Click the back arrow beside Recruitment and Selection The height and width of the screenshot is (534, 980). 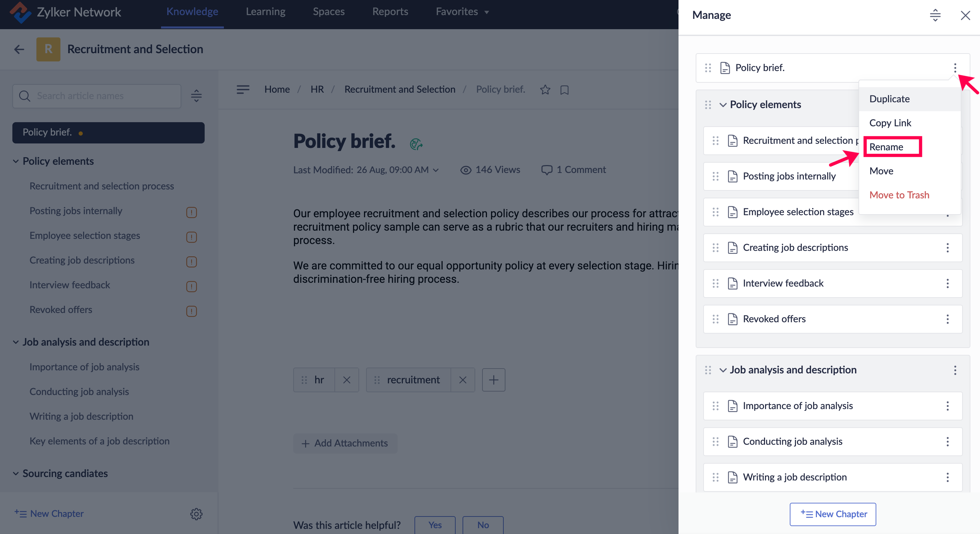(x=19, y=49)
